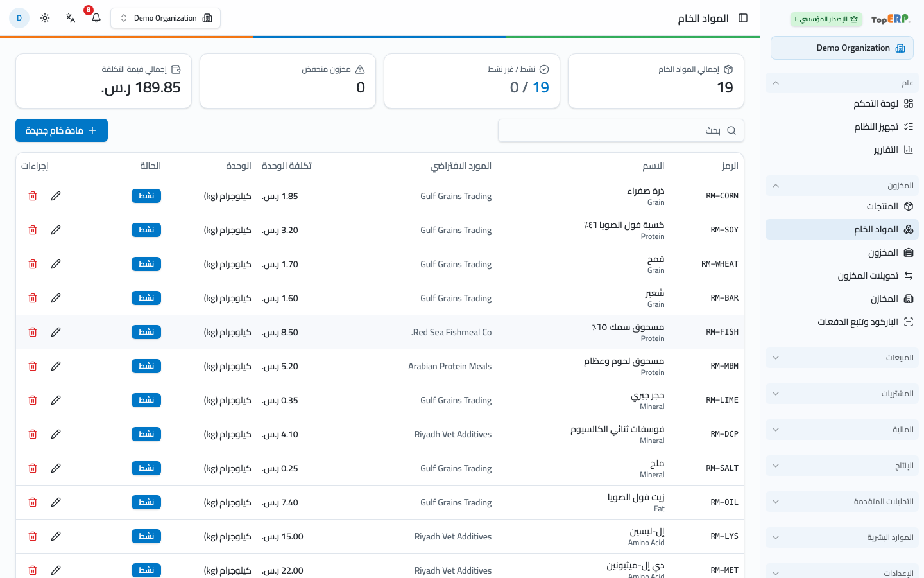Edit the RM-MBM raw material

[56, 366]
